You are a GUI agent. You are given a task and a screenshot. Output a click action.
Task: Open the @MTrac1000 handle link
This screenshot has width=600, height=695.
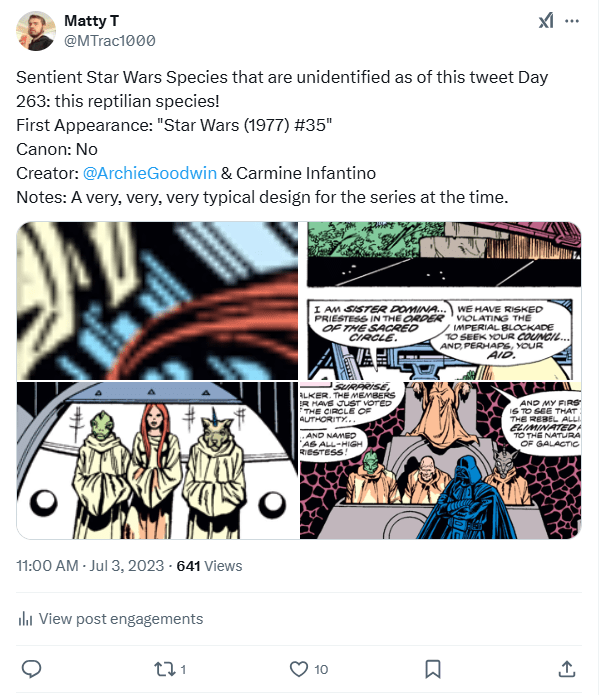coord(109,39)
